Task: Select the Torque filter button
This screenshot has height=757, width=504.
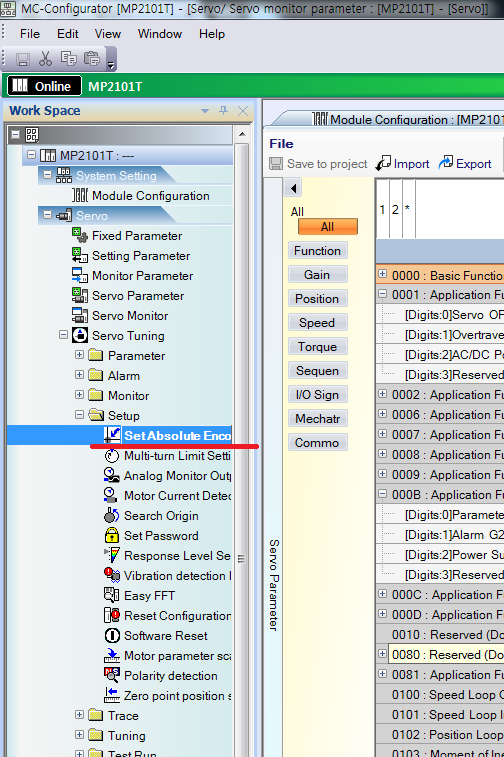Action: point(318,347)
